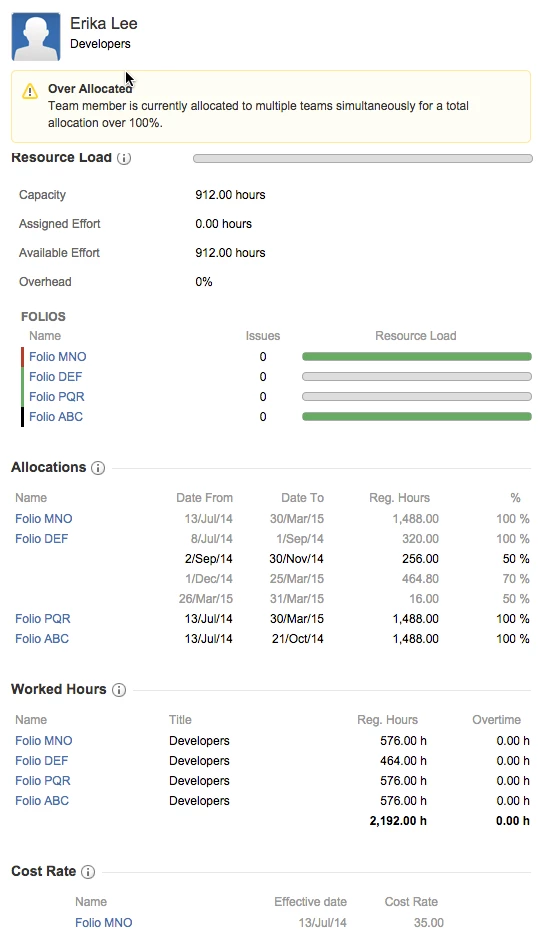Viewport: 547px width, 933px height.
Task: Click Erika Lee's profile avatar
Action: (36, 37)
